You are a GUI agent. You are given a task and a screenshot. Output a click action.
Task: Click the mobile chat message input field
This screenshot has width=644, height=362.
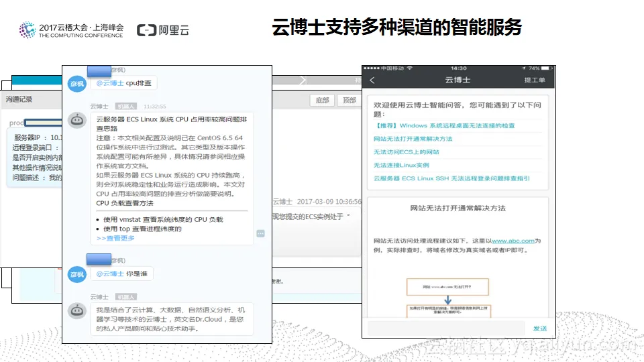pyautogui.click(x=446, y=328)
